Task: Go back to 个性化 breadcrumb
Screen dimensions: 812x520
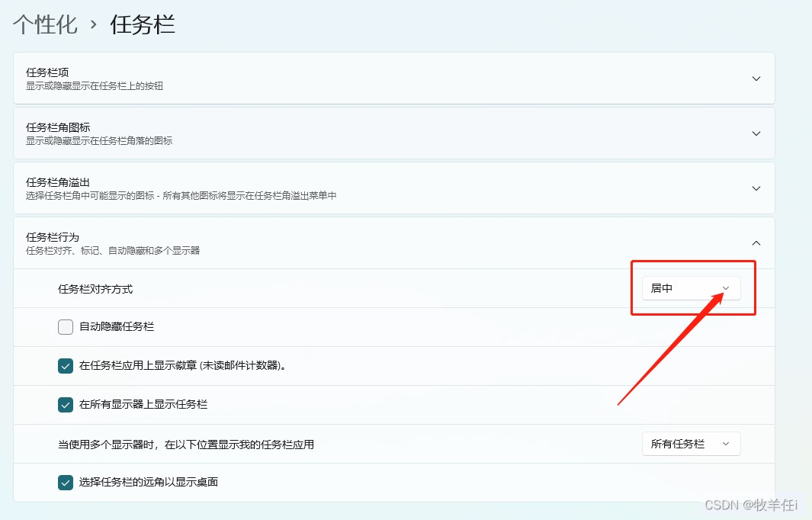Action: [45, 24]
